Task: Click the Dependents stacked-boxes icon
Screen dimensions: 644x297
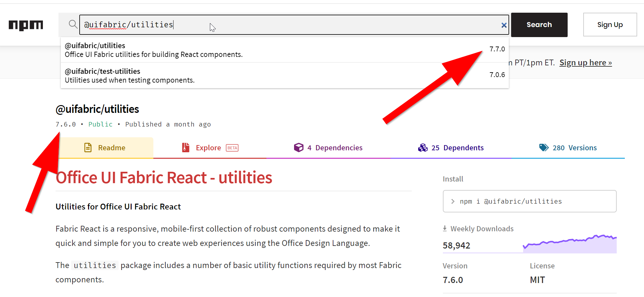Action: pyautogui.click(x=423, y=147)
